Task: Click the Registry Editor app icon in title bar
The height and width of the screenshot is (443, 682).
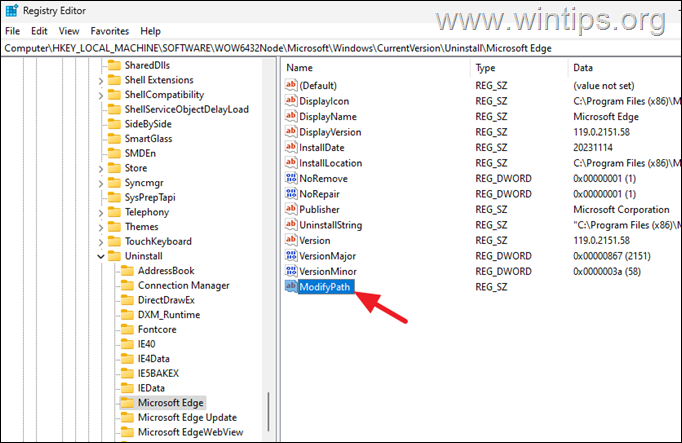Action: 11,10
